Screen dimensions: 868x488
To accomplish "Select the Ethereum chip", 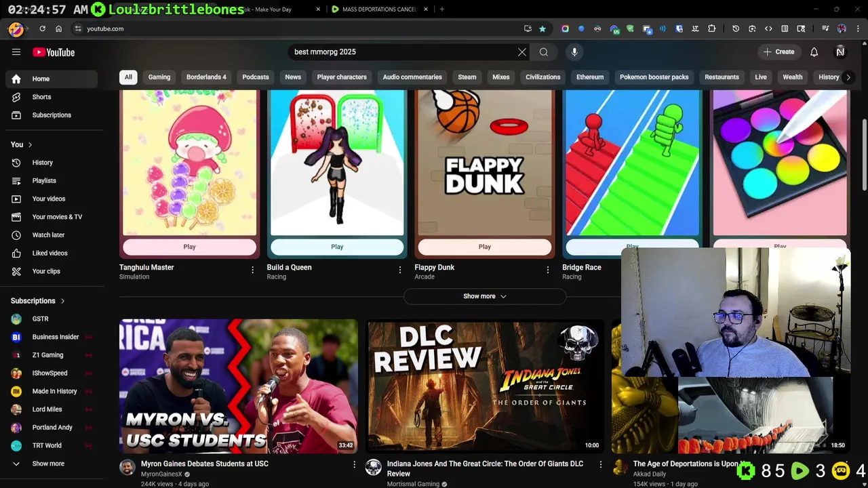I will coord(590,77).
